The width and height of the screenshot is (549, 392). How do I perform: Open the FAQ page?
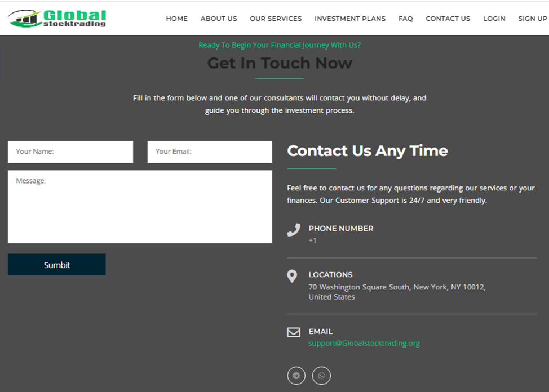[405, 19]
